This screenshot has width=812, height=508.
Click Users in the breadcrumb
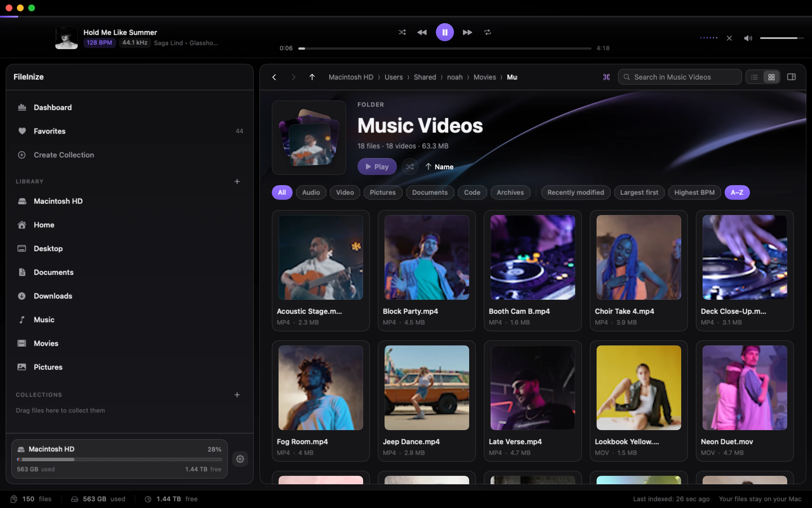[394, 77]
